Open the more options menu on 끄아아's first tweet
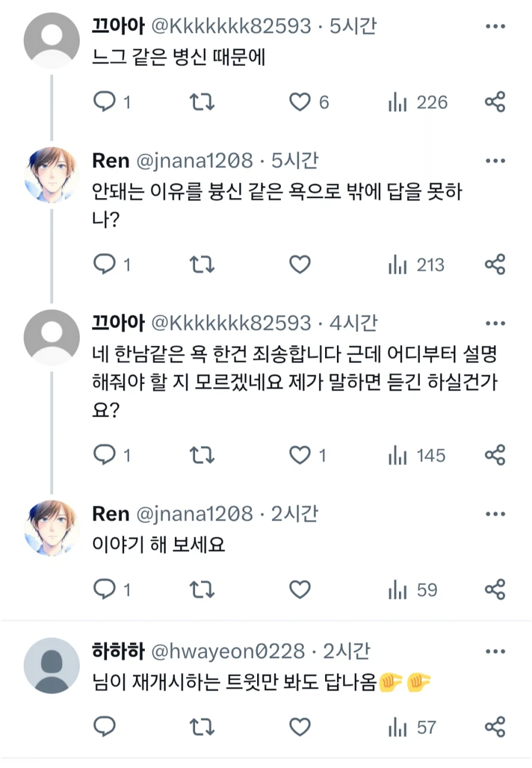Image resolution: width=532 pixels, height=768 pixels. point(495,26)
